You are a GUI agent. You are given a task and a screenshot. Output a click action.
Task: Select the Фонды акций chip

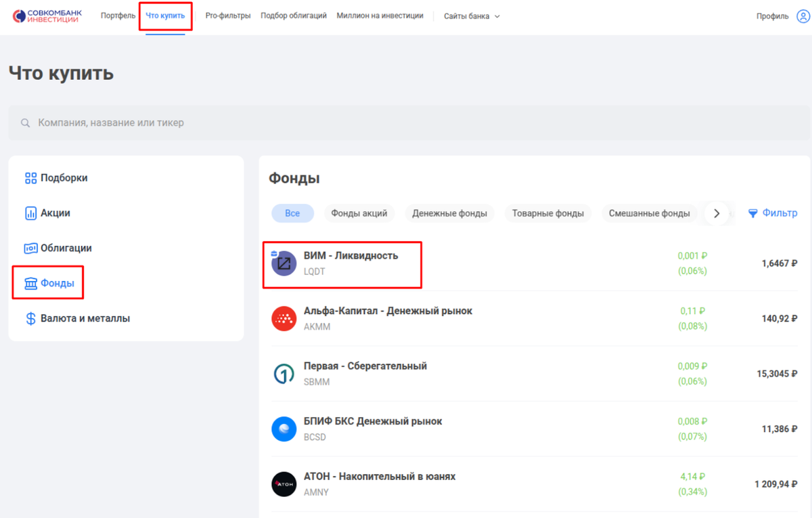[x=359, y=213]
